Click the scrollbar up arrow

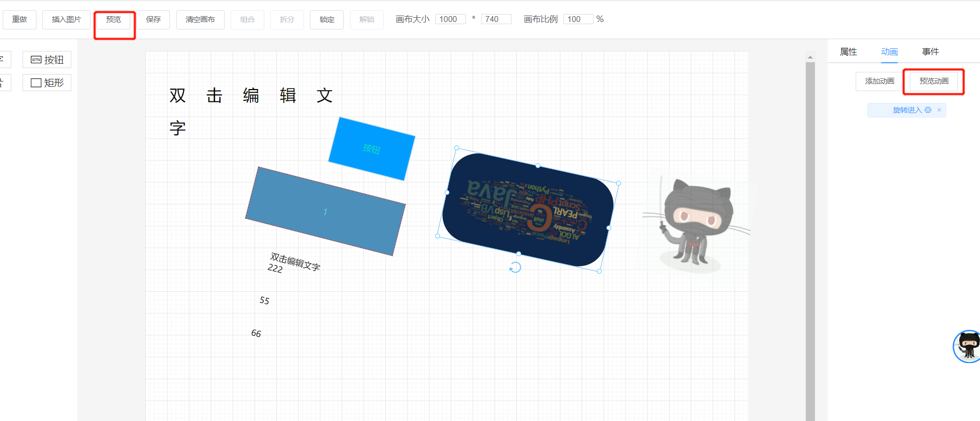click(x=810, y=57)
